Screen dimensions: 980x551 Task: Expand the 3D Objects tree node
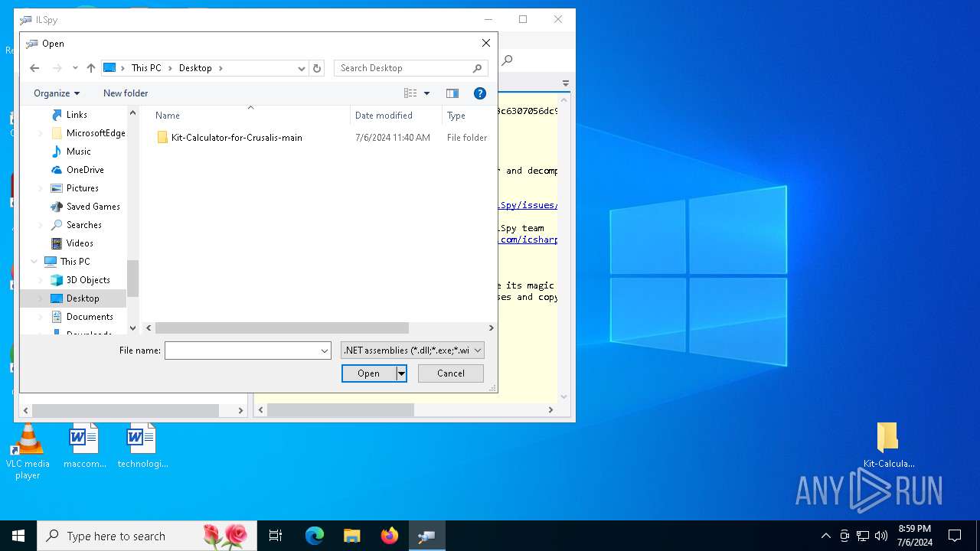[x=41, y=280]
